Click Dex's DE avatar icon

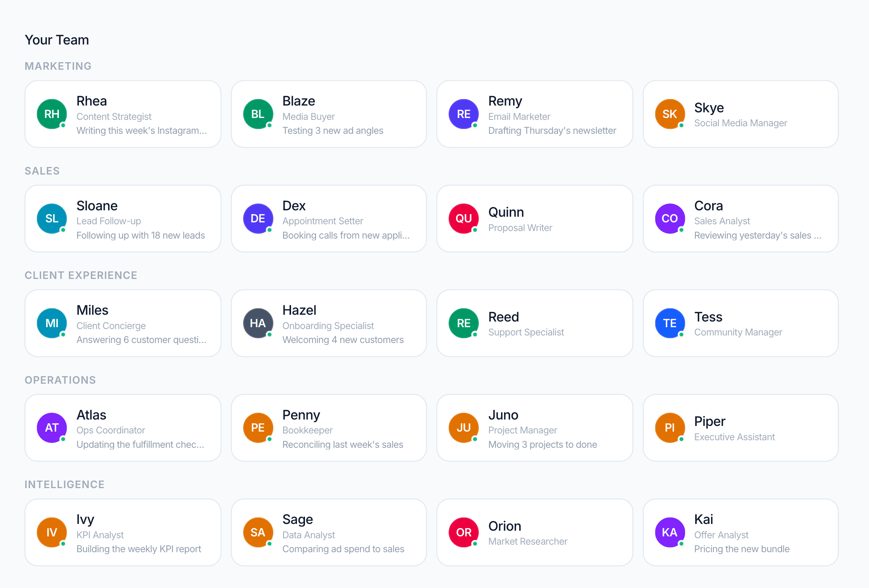[x=258, y=219]
